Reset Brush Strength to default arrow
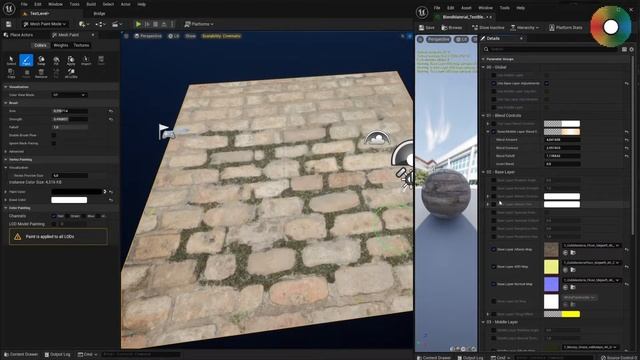The width and height of the screenshot is (640, 360). (111, 119)
